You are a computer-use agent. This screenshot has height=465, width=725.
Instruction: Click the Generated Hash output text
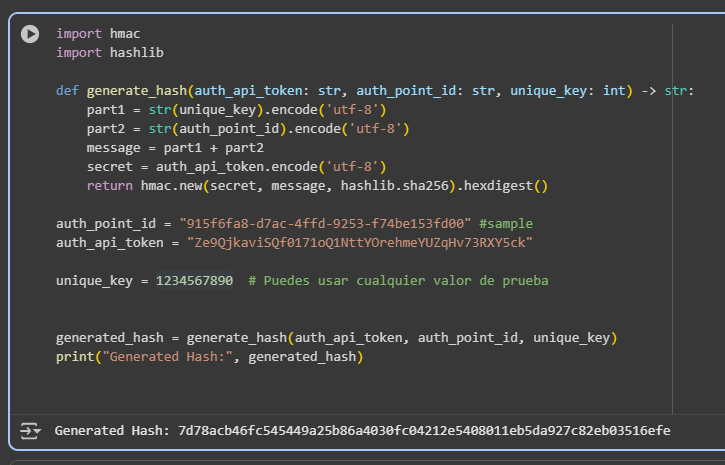pos(362,431)
